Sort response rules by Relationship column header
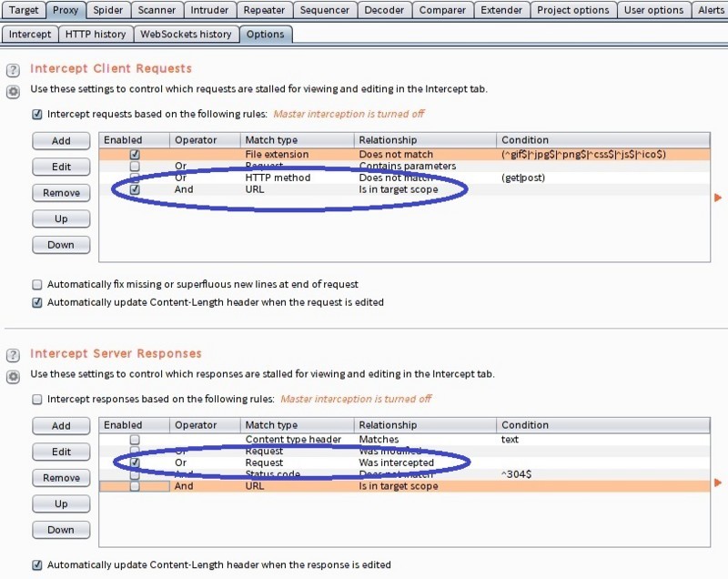Screen dimensions: 728x579 click(x=425, y=425)
